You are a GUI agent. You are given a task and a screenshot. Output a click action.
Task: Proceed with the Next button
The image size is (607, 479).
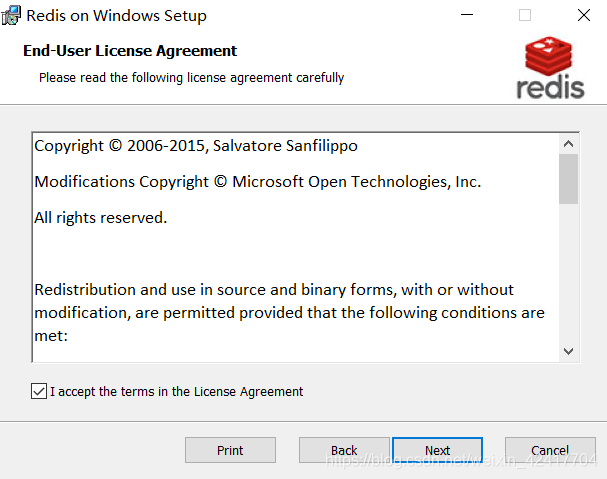point(437,450)
